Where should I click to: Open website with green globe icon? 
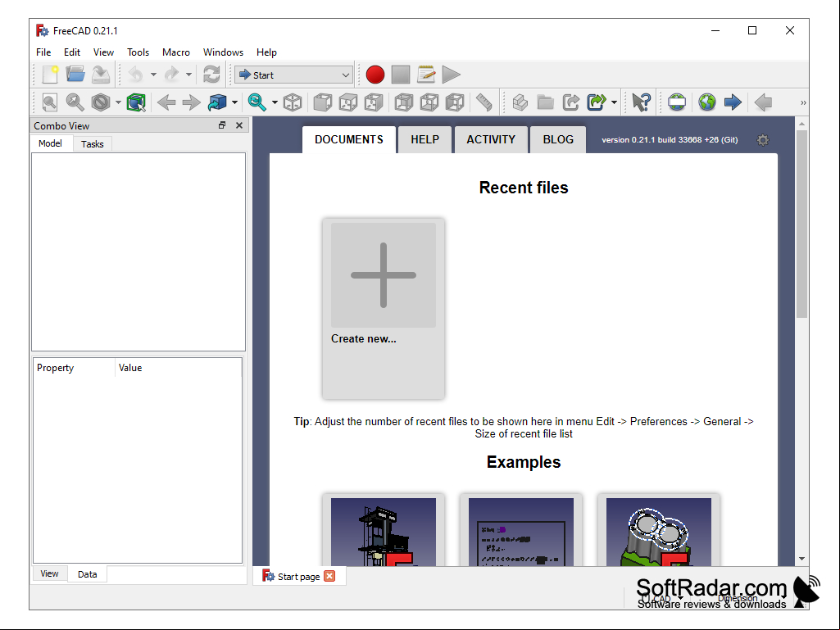coord(707,102)
